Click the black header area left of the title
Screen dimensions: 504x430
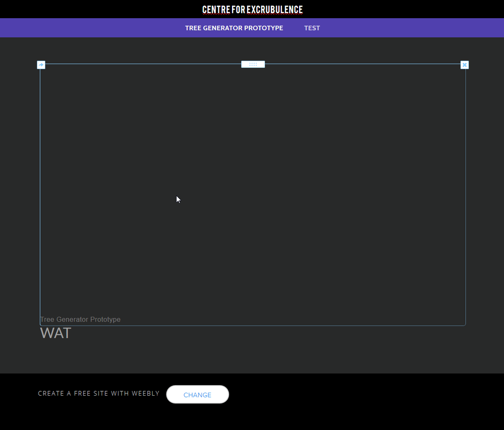point(101,9)
